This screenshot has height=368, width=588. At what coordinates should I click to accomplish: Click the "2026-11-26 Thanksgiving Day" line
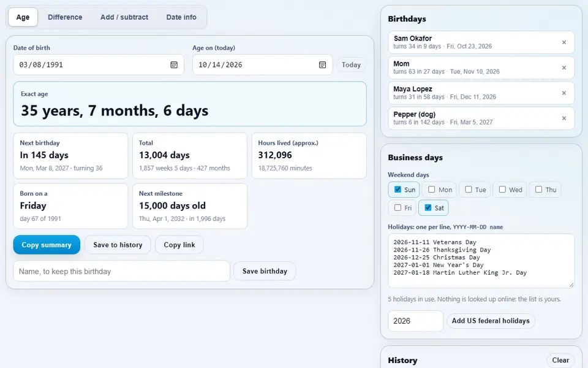442,250
